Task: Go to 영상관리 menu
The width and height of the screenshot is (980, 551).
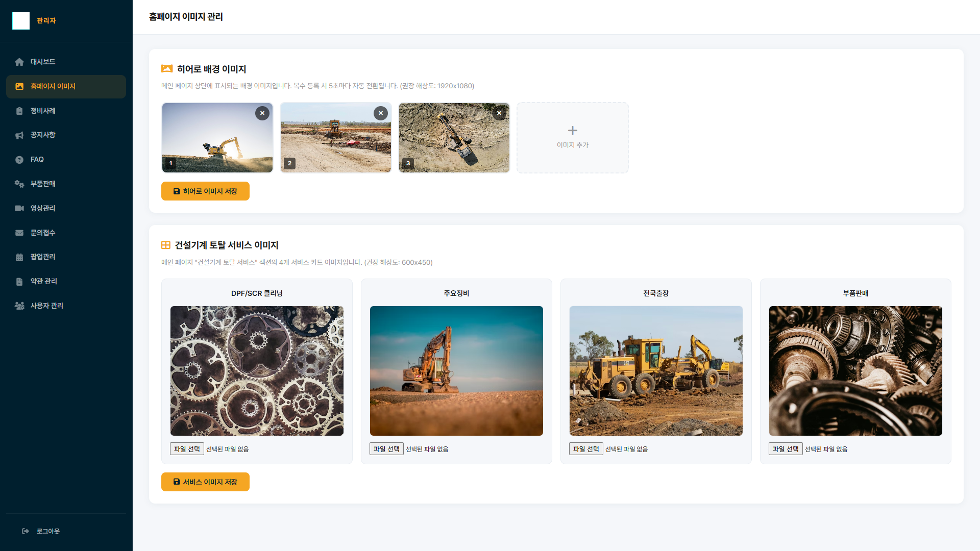Action: (x=66, y=208)
